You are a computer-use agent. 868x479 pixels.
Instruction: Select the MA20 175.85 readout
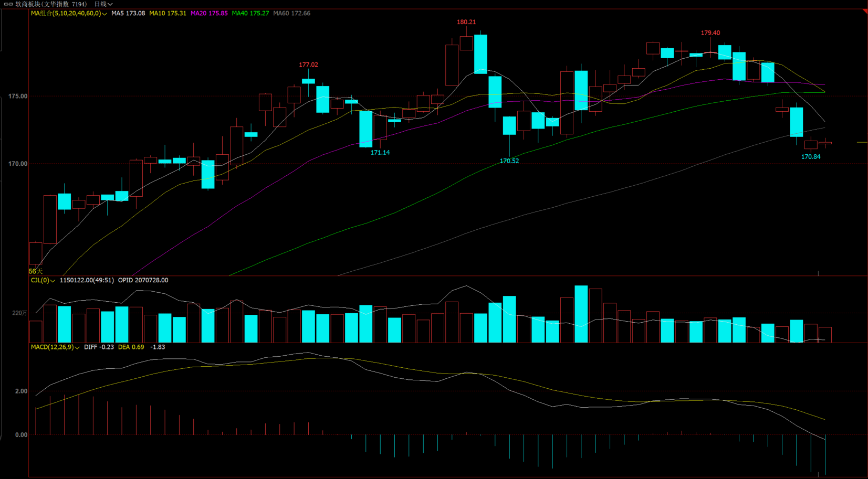(x=209, y=13)
